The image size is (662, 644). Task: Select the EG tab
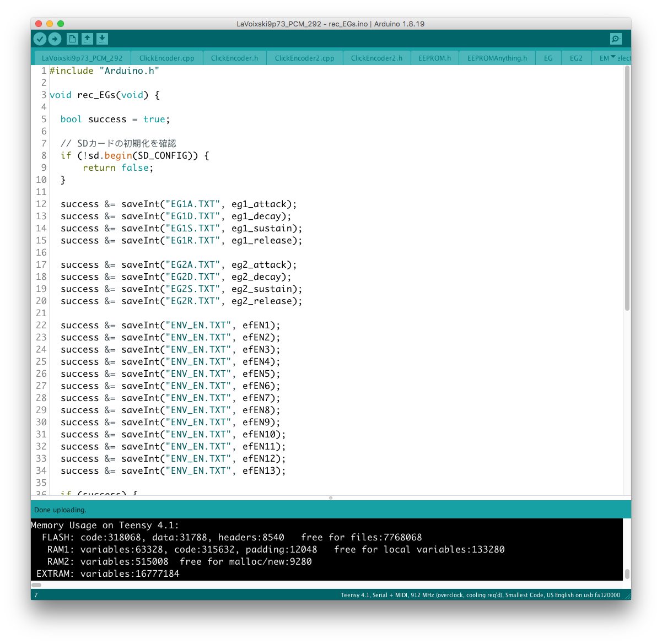coord(548,58)
